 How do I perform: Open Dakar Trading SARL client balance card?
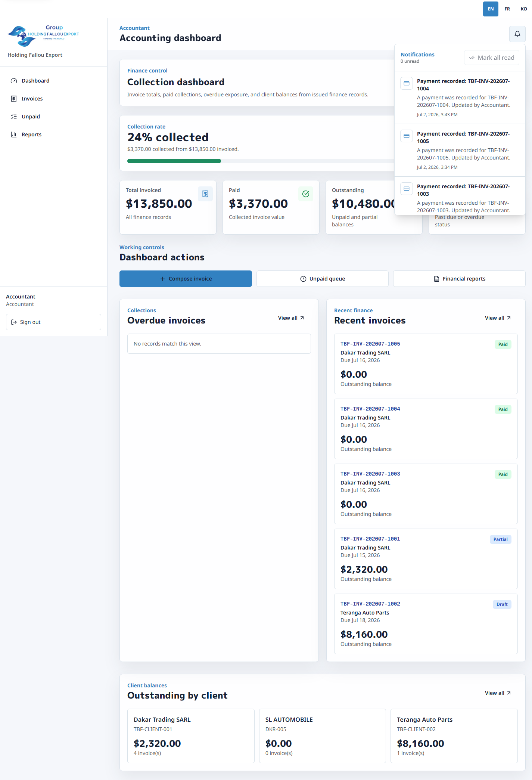click(x=191, y=736)
